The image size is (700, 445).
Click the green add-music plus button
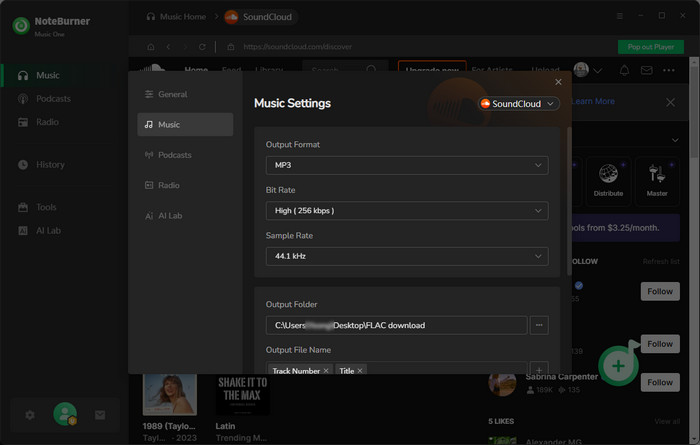coord(618,366)
